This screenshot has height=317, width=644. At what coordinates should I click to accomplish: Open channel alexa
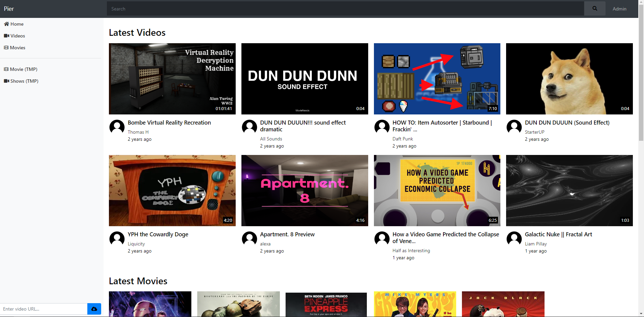click(265, 244)
